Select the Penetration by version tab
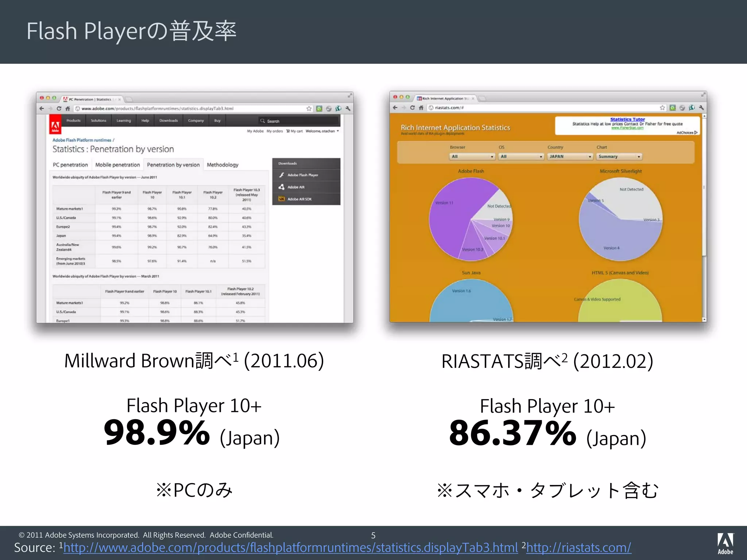The height and width of the screenshot is (560, 747). click(x=173, y=165)
